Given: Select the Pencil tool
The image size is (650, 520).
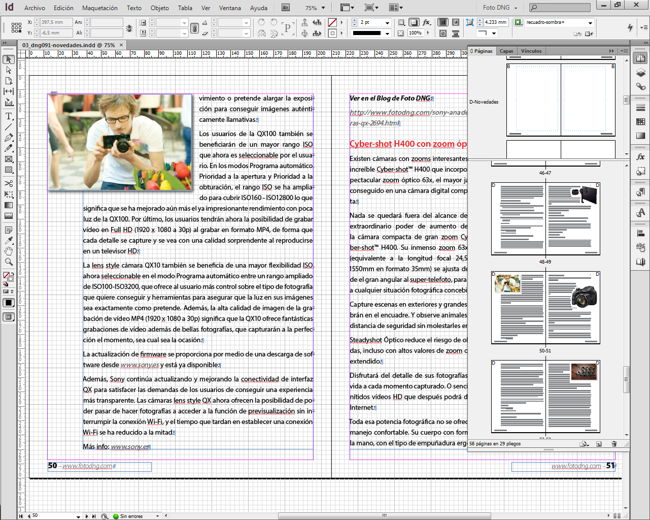Looking at the screenshot, I should tap(8, 148).
